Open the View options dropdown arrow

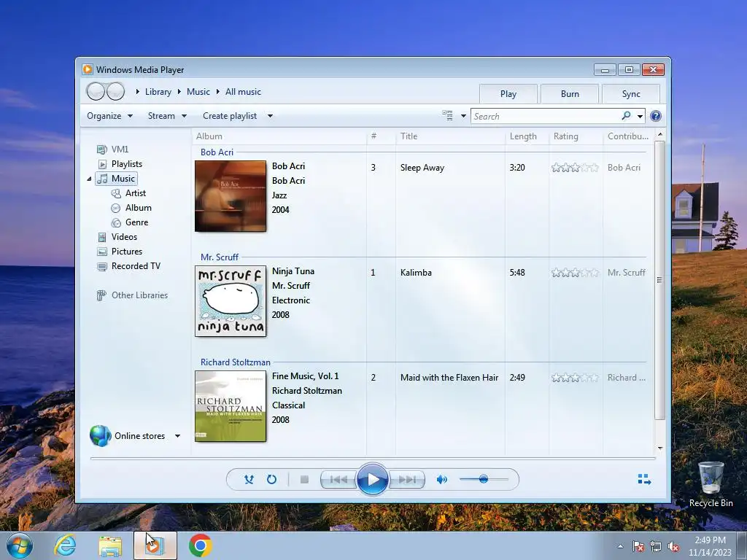tap(463, 116)
